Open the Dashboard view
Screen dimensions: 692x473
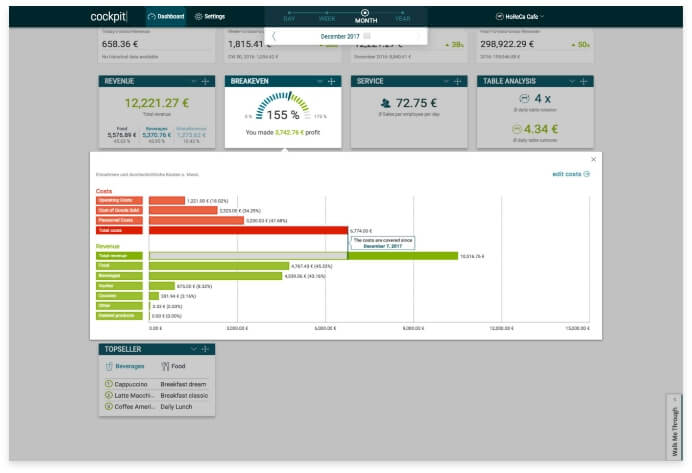coord(166,16)
